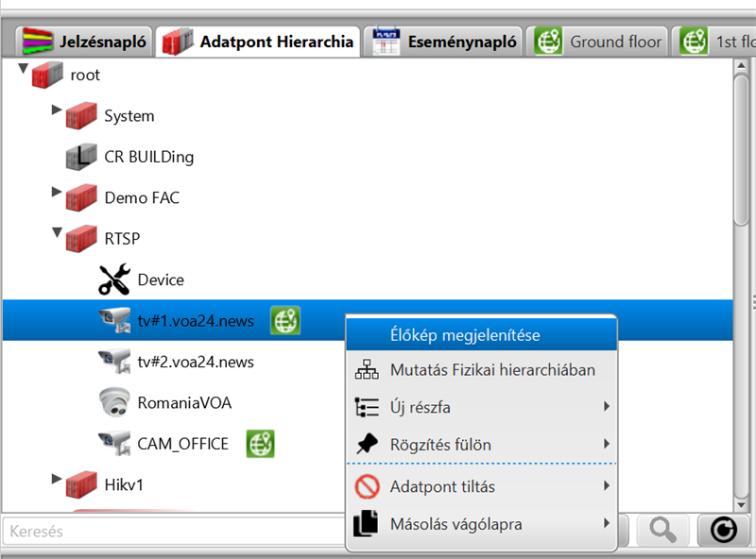The height and width of the screenshot is (559, 756).
Task: Click the hierarchy icon on Mutatás Fizikai hierarchiában
Action: [x=366, y=369]
